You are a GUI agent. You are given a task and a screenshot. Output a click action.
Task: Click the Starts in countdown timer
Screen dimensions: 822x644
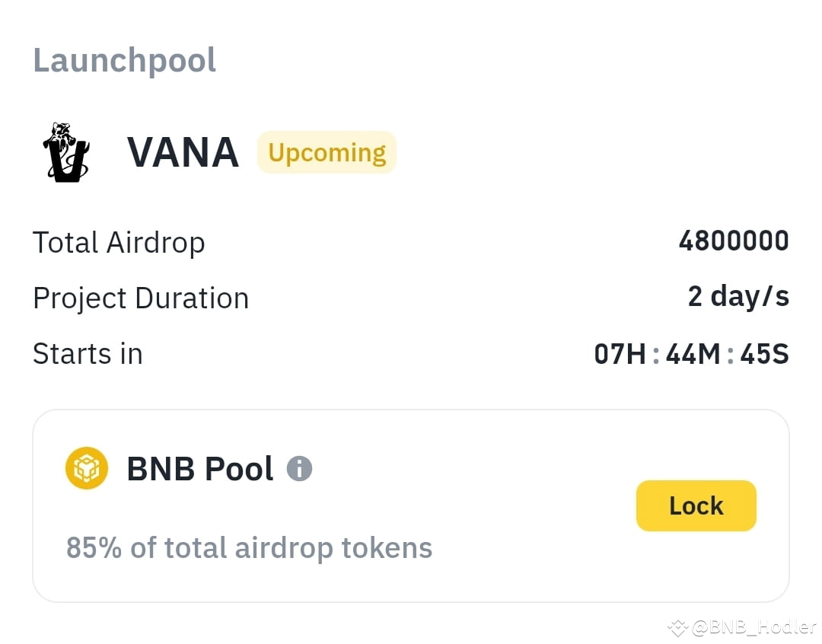tap(691, 353)
